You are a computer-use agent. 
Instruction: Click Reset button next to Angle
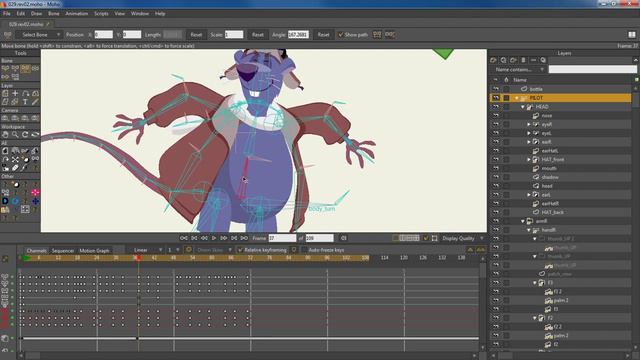pyautogui.click(x=323, y=35)
